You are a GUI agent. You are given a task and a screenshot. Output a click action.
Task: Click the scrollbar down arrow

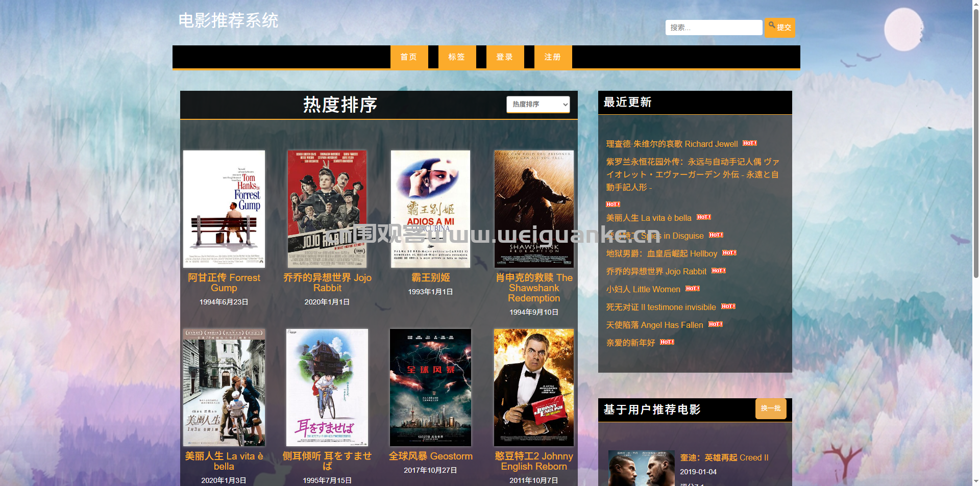[976, 482]
